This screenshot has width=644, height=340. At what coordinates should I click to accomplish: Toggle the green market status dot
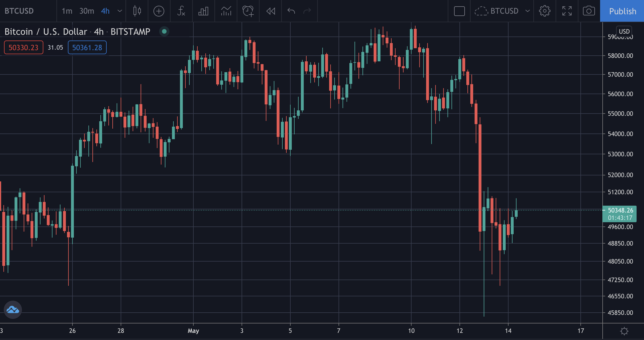click(x=164, y=31)
